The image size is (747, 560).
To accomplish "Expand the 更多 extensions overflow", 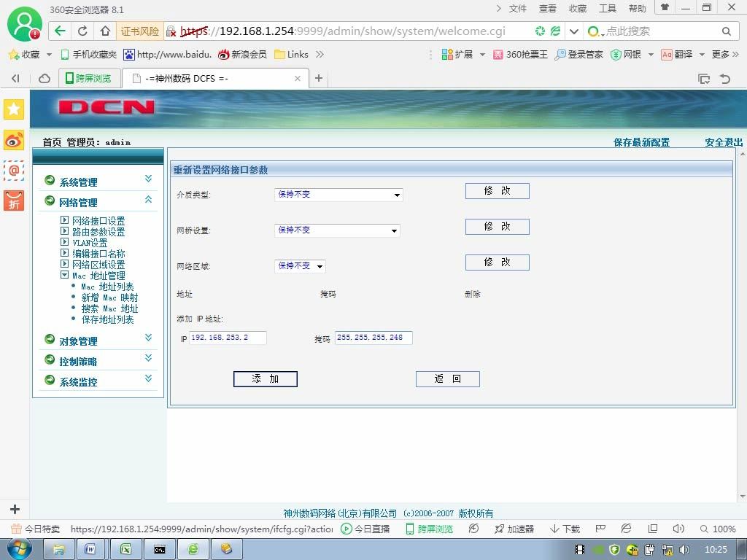I will pyautogui.click(x=725, y=55).
